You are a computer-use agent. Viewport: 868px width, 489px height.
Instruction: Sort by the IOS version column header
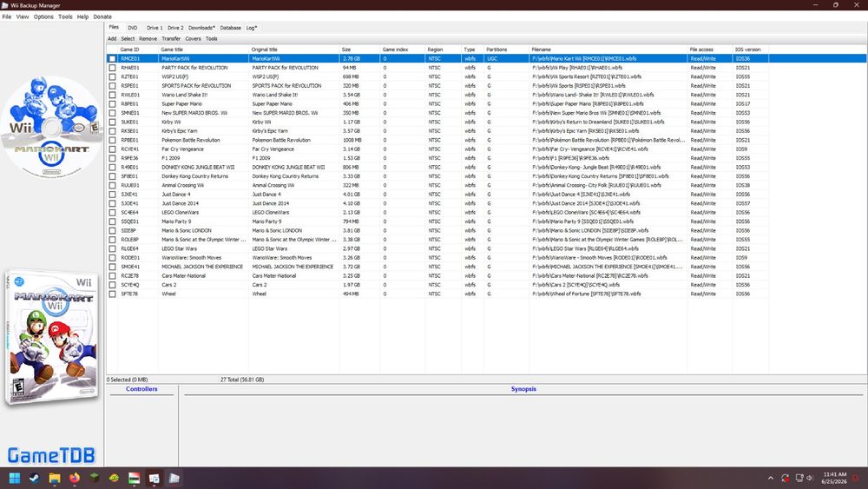751,50
